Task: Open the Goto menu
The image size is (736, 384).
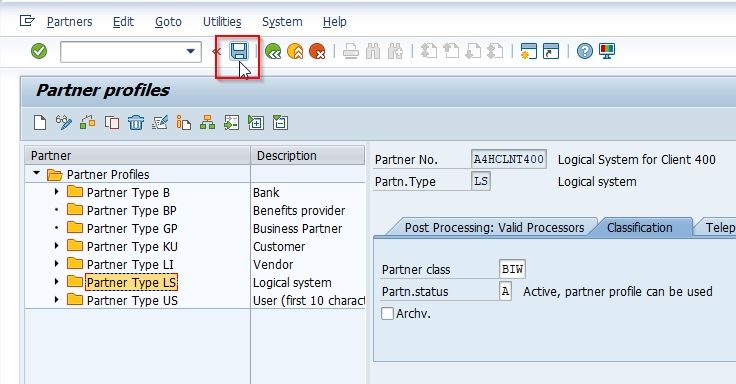Action: [168, 22]
